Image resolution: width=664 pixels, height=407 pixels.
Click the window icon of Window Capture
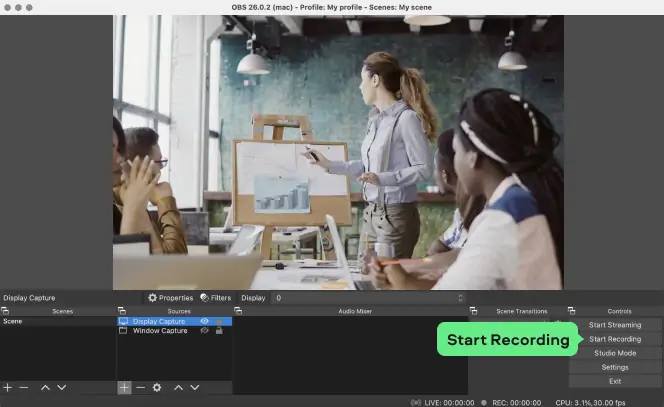123,331
